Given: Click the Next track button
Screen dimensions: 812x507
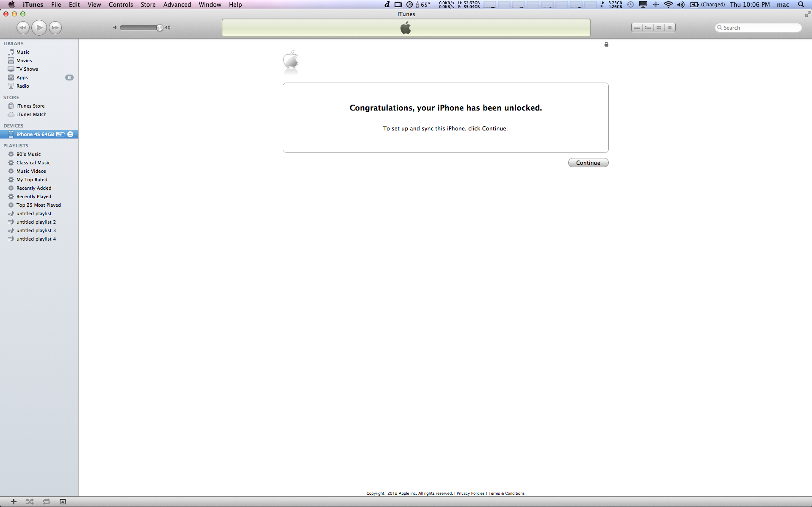Looking at the screenshot, I should pos(55,28).
